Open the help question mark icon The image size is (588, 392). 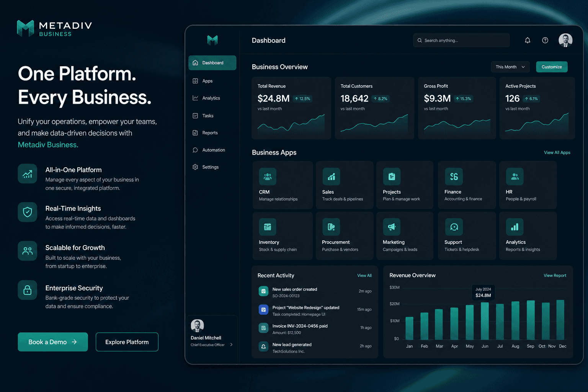pos(545,40)
